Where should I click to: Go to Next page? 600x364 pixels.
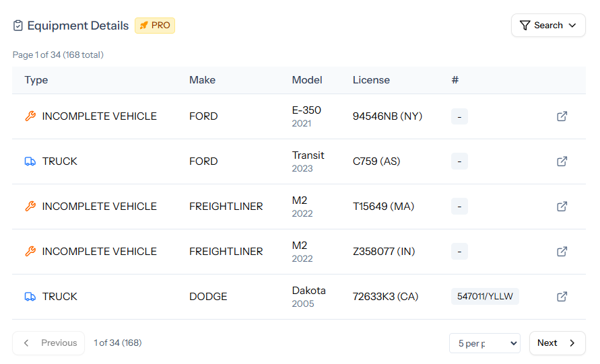click(x=557, y=343)
